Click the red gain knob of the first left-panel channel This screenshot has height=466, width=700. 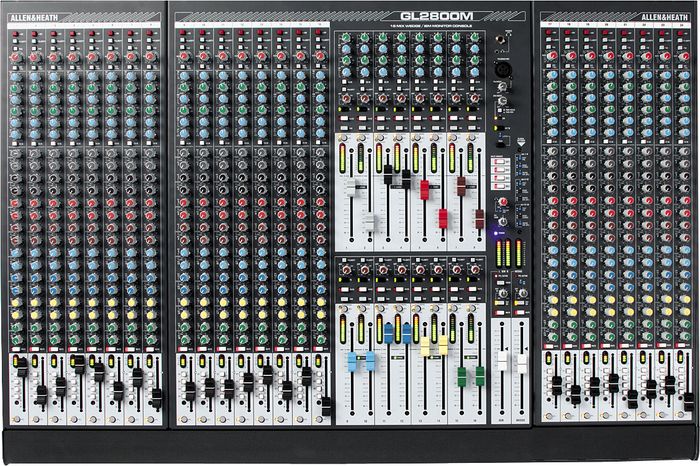pos(16,57)
